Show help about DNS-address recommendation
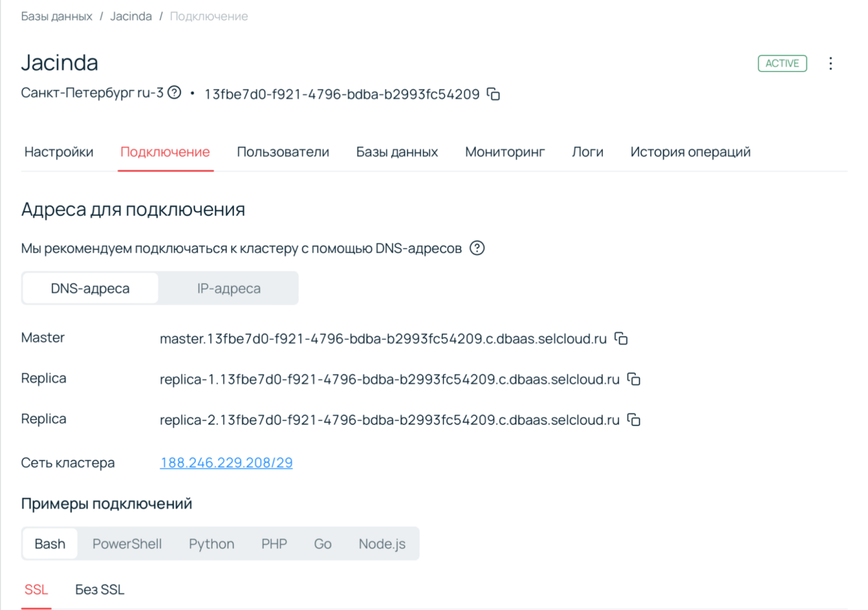 click(477, 248)
